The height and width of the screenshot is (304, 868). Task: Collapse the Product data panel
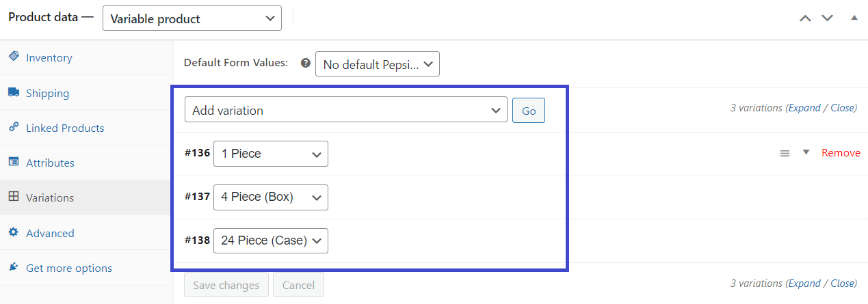(854, 18)
